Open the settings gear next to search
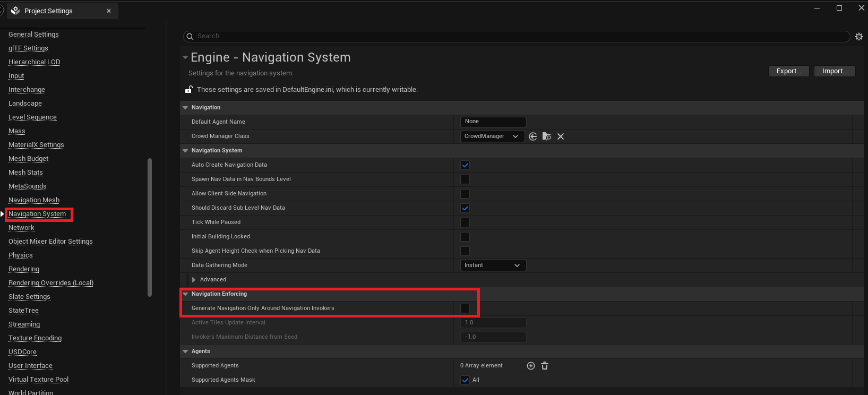The height and width of the screenshot is (395, 868). 859,37
